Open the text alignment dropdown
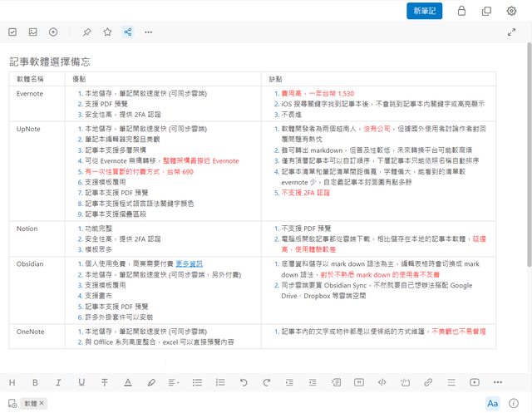The height and width of the screenshot is (413, 532). [x=174, y=382]
